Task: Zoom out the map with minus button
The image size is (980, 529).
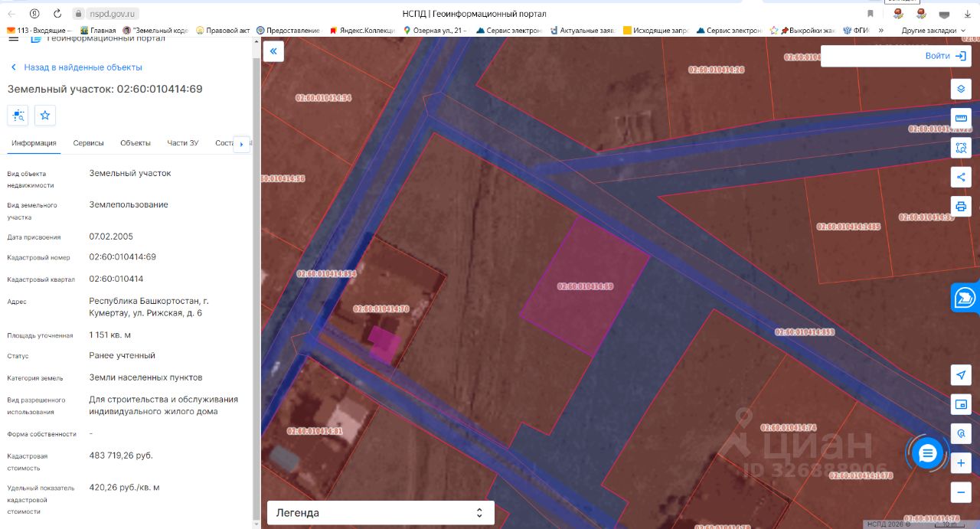Action: point(961,492)
